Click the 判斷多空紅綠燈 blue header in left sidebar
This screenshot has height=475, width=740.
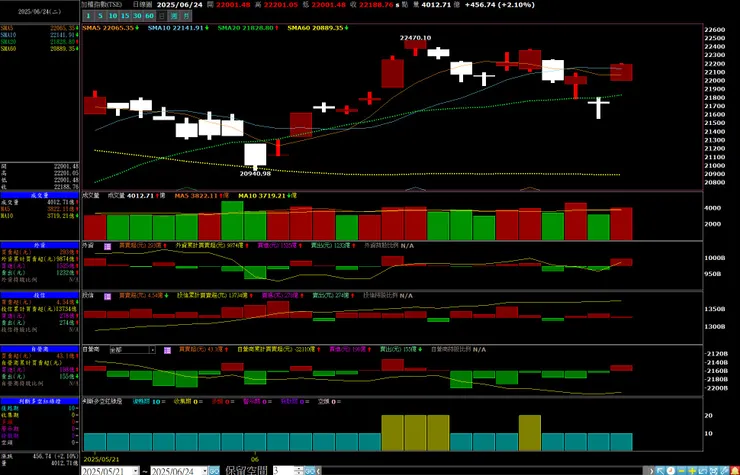click(x=40, y=401)
